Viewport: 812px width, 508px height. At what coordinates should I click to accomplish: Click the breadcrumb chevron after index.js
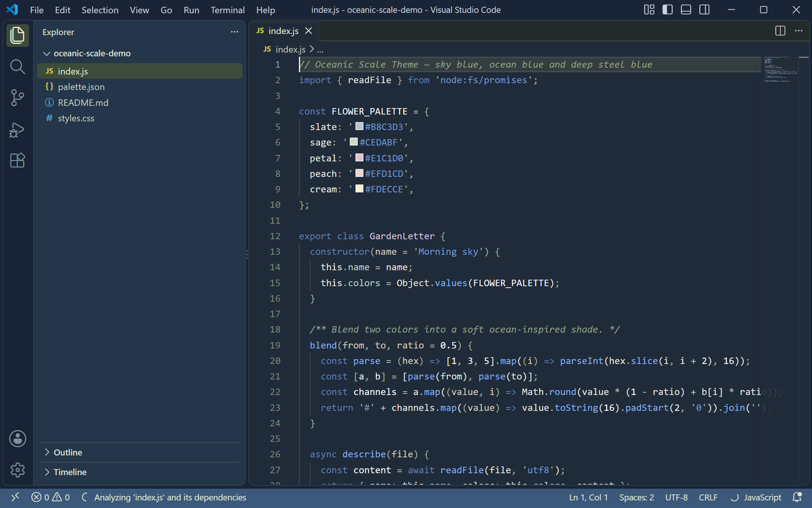(311, 50)
